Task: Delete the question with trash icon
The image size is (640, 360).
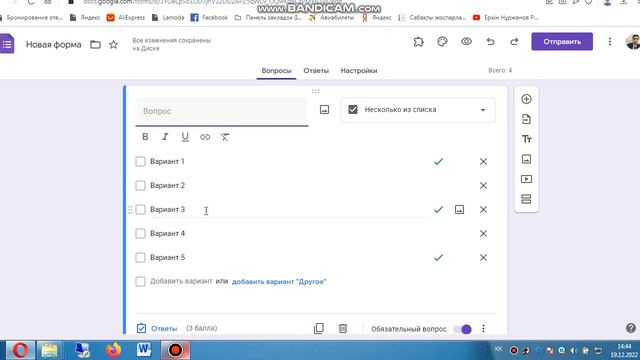Action: 343,329
